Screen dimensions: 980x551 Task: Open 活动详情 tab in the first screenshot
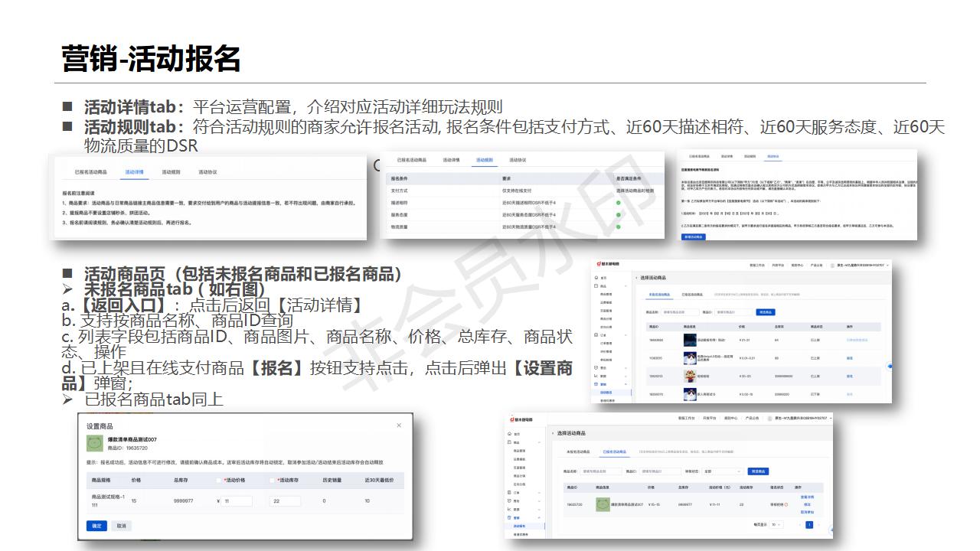click(x=134, y=172)
